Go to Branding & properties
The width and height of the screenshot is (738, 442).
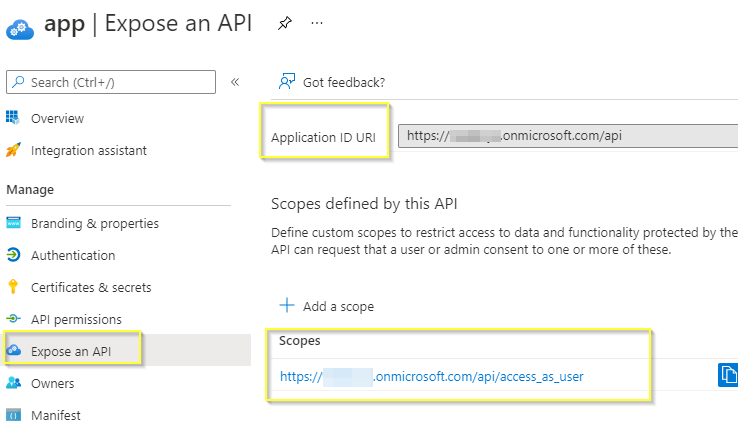(95, 224)
